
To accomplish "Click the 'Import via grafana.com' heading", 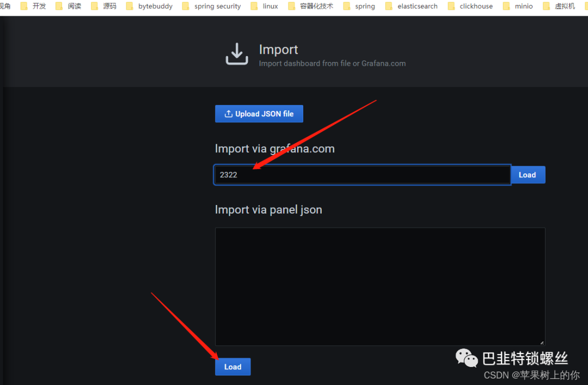I will (274, 148).
